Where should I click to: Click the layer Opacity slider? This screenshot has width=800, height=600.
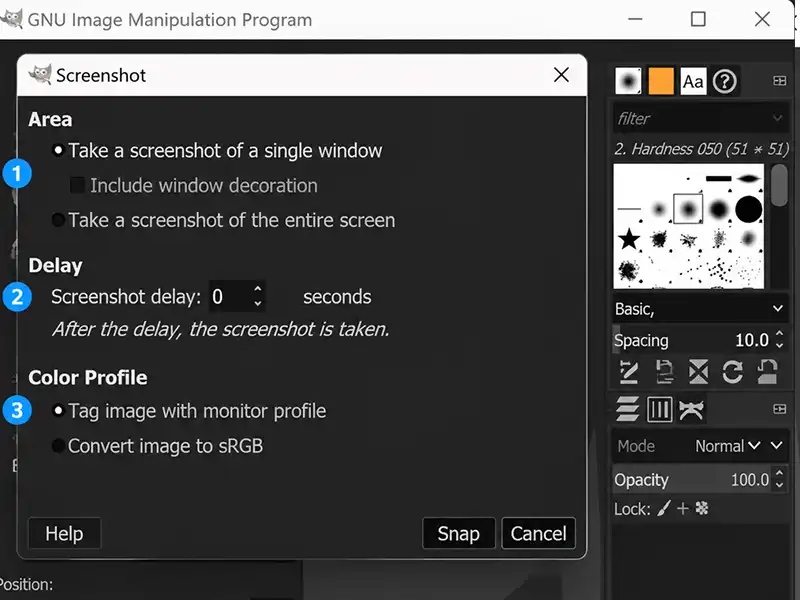tap(693, 479)
